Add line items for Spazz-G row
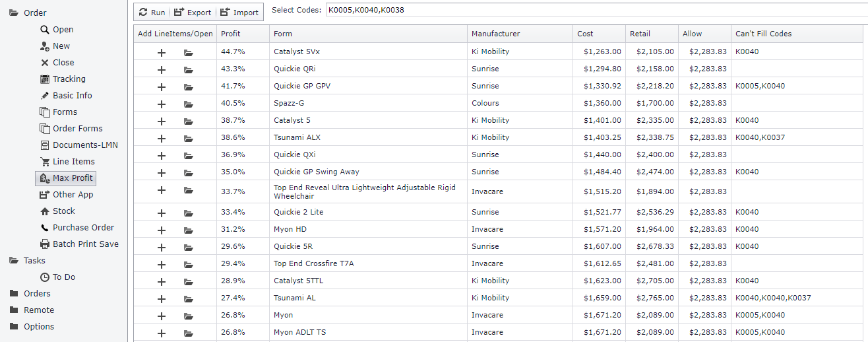 [x=162, y=104]
